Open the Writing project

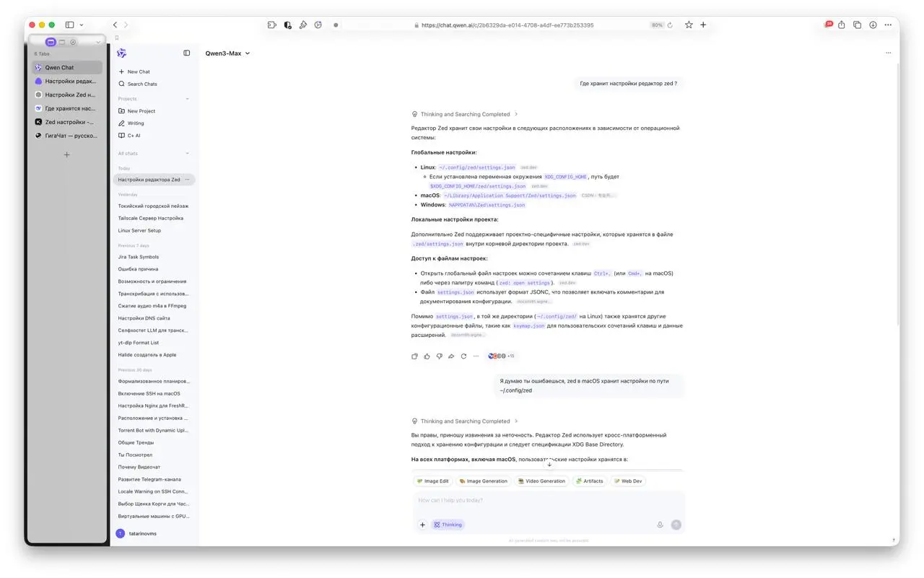pos(135,123)
